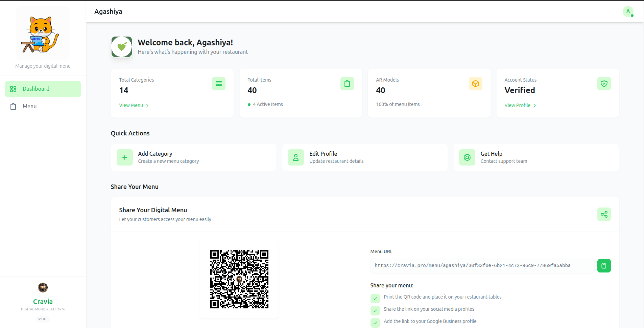Click the Agashiya title in the header

(108, 12)
